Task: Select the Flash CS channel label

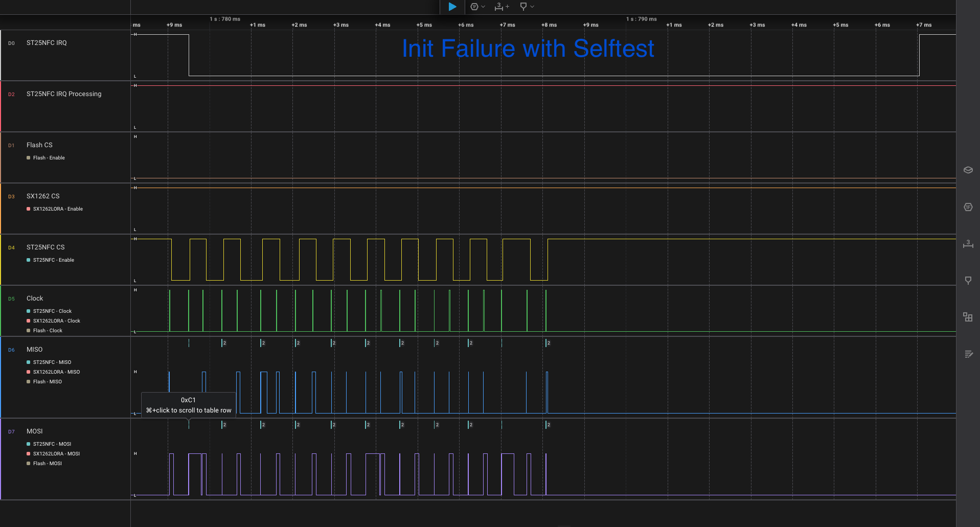Action: (39, 145)
